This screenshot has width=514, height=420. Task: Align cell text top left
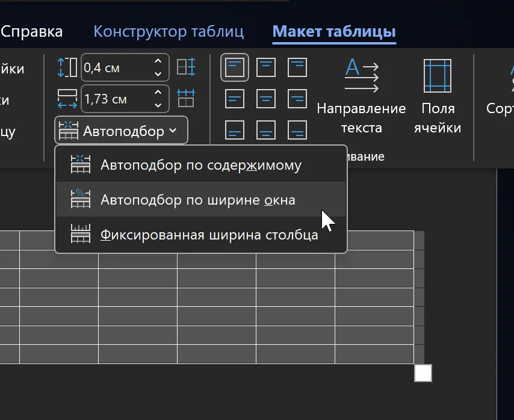[x=235, y=67]
